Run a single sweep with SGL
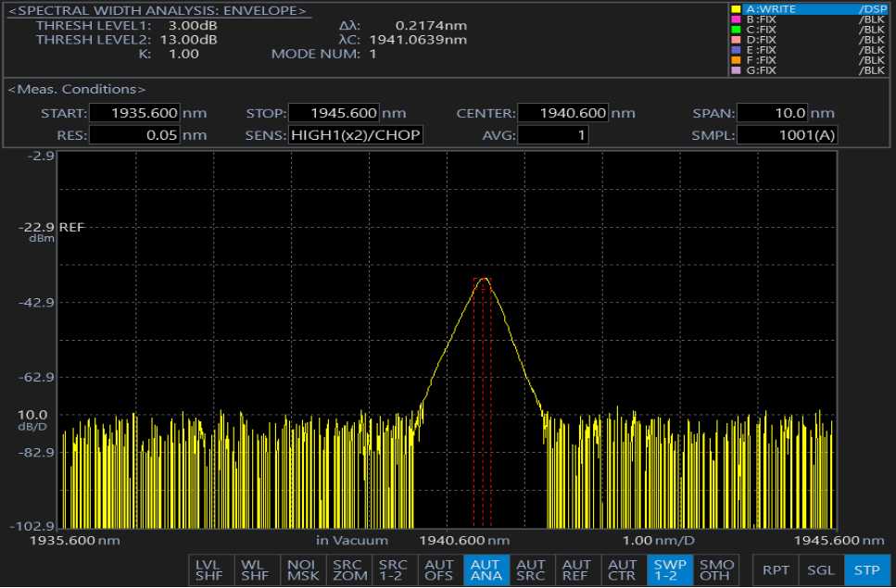Viewport: 896px width, 588px height. click(820, 569)
